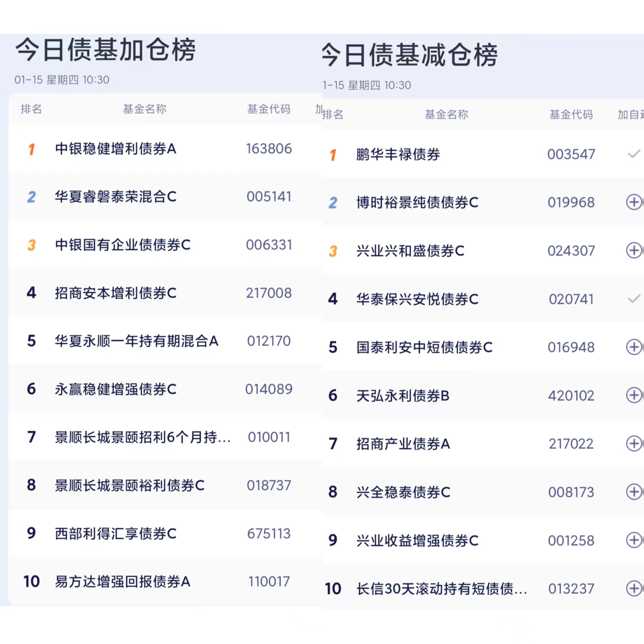Screen dimensions: 644x644
Task: Add 国泰利安中短债债券C to watchlist
Action: [634, 347]
